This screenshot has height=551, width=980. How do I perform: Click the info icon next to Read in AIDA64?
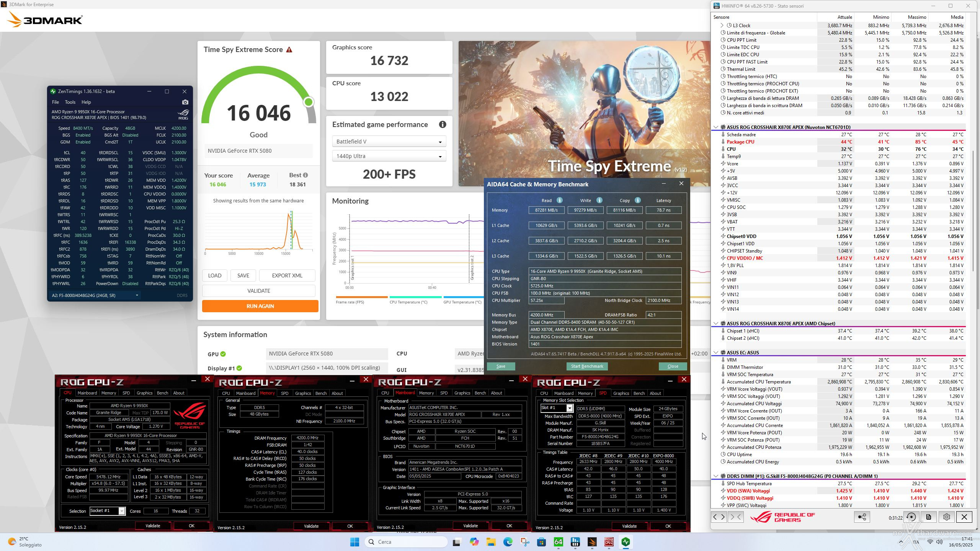tap(560, 200)
